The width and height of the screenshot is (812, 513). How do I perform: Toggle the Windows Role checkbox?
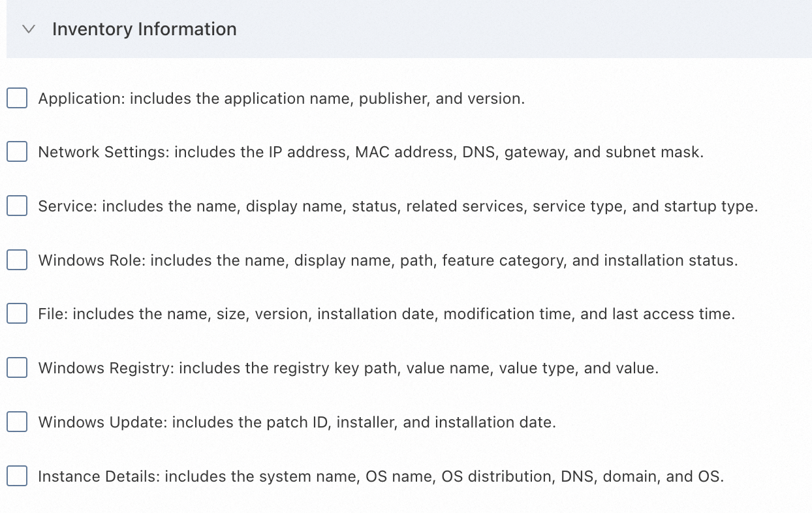tap(17, 260)
